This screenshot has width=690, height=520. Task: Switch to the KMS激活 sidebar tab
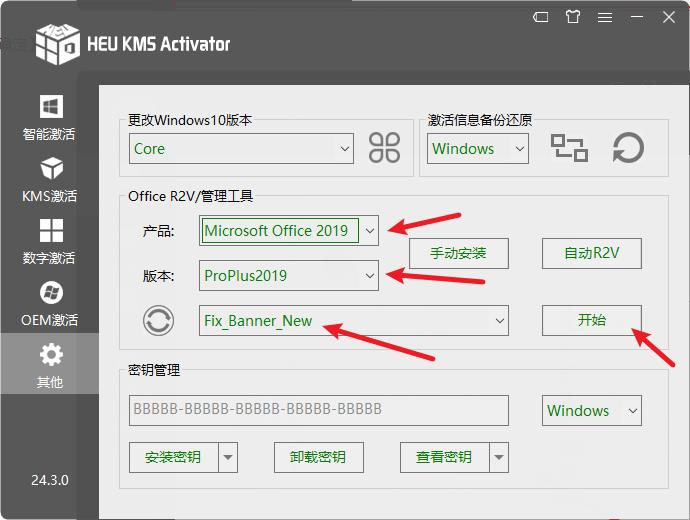[50, 179]
